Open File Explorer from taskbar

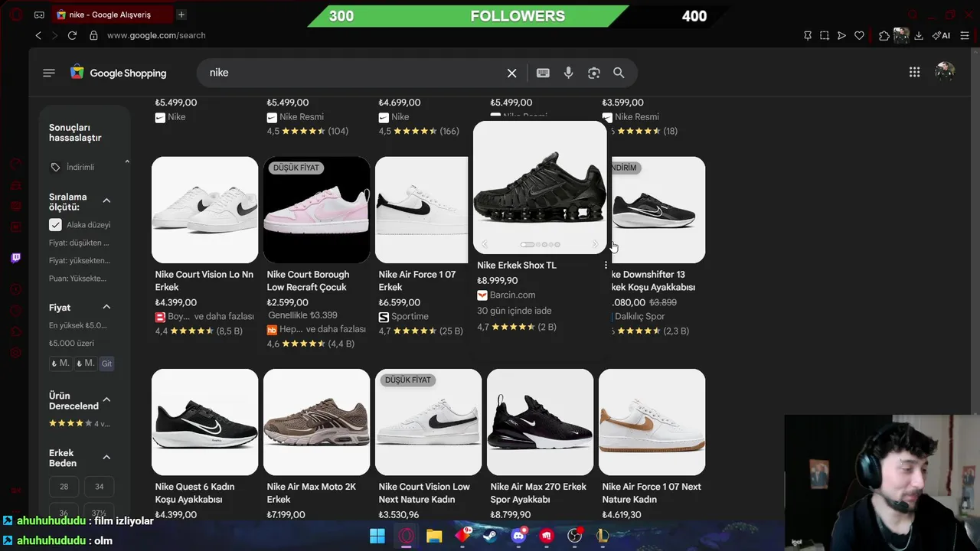click(x=434, y=536)
